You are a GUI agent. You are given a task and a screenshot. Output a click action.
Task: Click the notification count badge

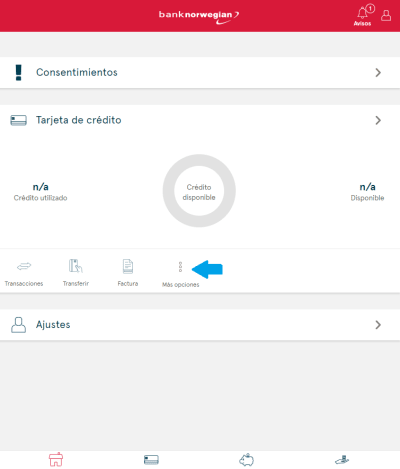tap(370, 8)
